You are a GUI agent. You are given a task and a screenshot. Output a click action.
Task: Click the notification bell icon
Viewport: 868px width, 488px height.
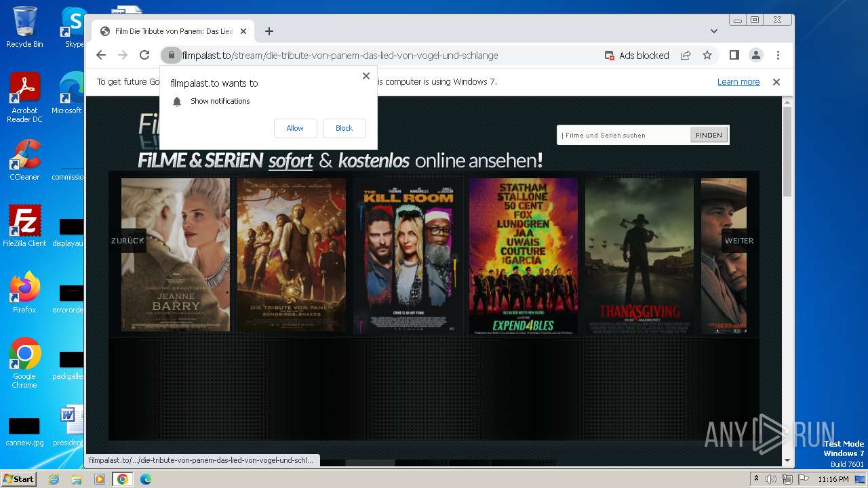point(177,101)
